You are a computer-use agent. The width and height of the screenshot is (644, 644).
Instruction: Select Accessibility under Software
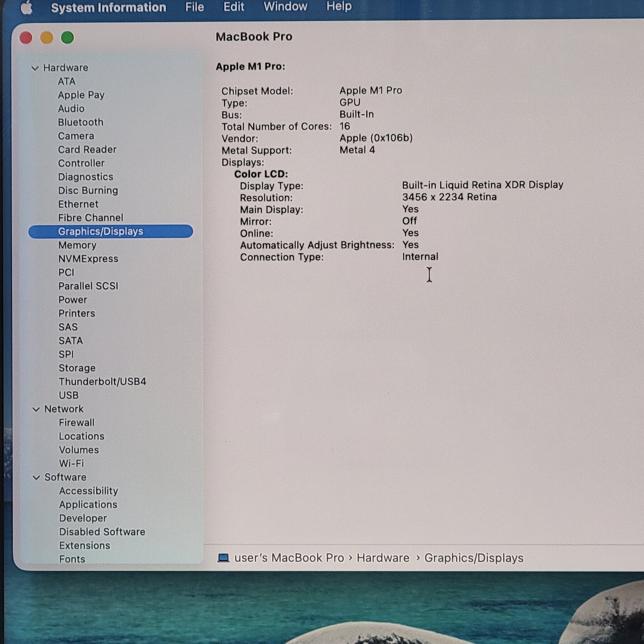(89, 491)
